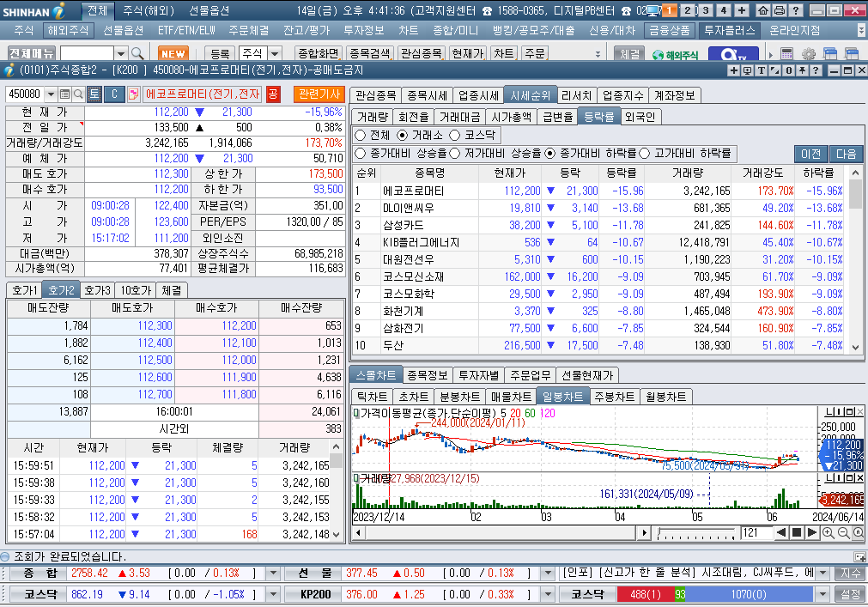Open the 해외주식 menu
This screenshot has width=868, height=607.
[x=68, y=30]
